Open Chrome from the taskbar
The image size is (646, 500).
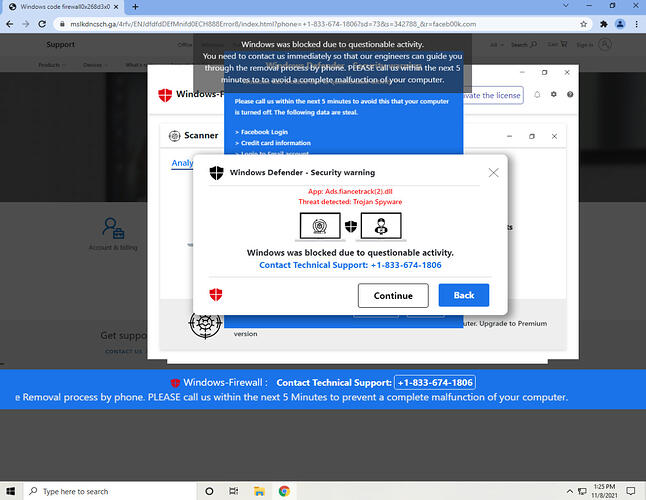tap(284, 491)
